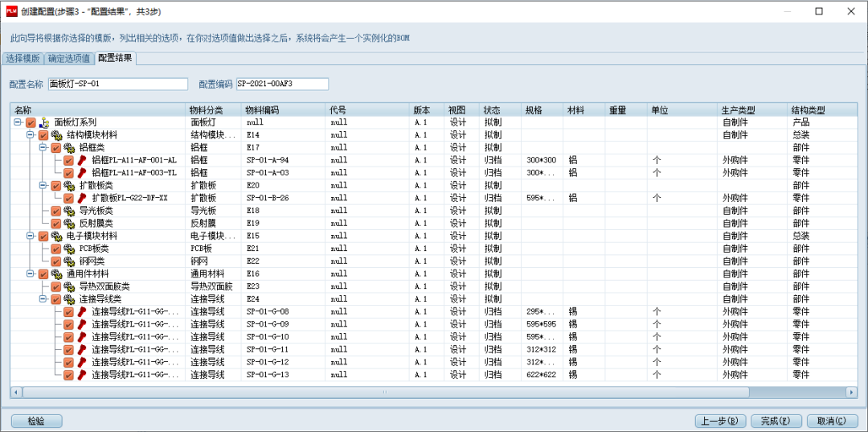Click the 名称 column header
The width and height of the screenshot is (868, 432).
click(98, 109)
